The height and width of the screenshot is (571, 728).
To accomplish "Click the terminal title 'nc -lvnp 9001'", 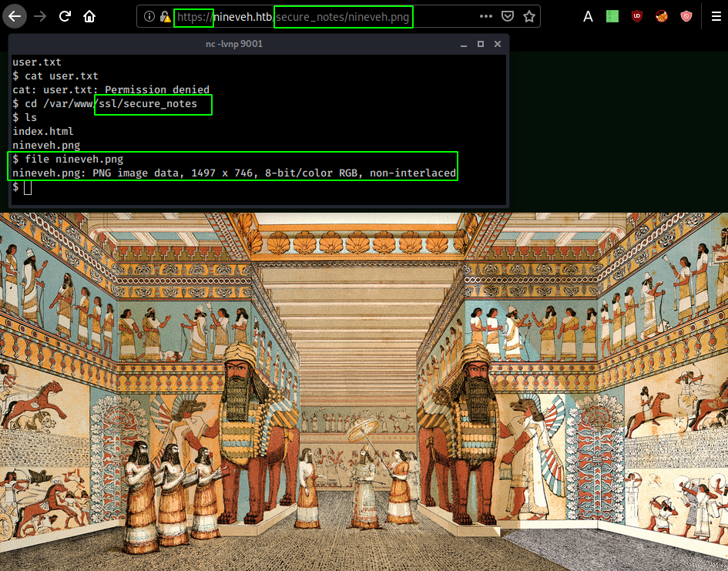I will 234,44.
